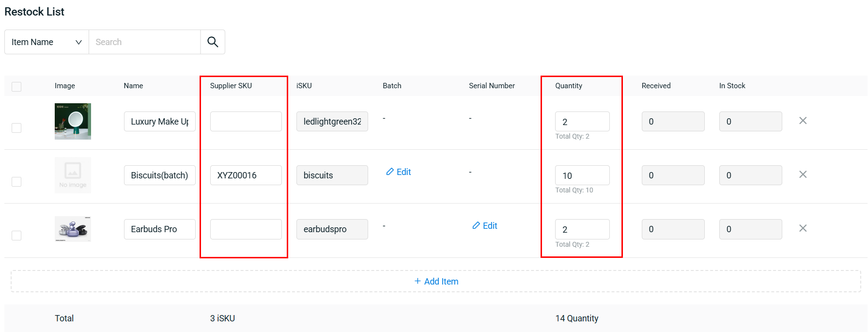
Task: Click the Quantity field showing 10
Action: pos(582,175)
